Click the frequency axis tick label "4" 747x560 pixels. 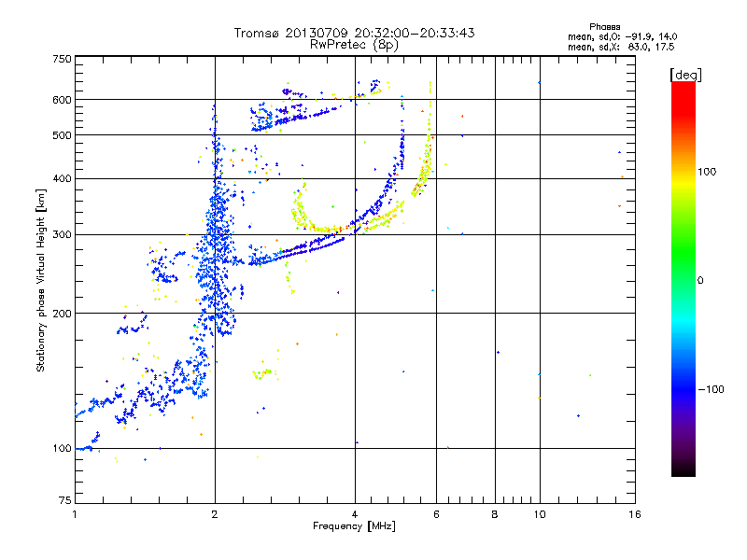[355, 515]
